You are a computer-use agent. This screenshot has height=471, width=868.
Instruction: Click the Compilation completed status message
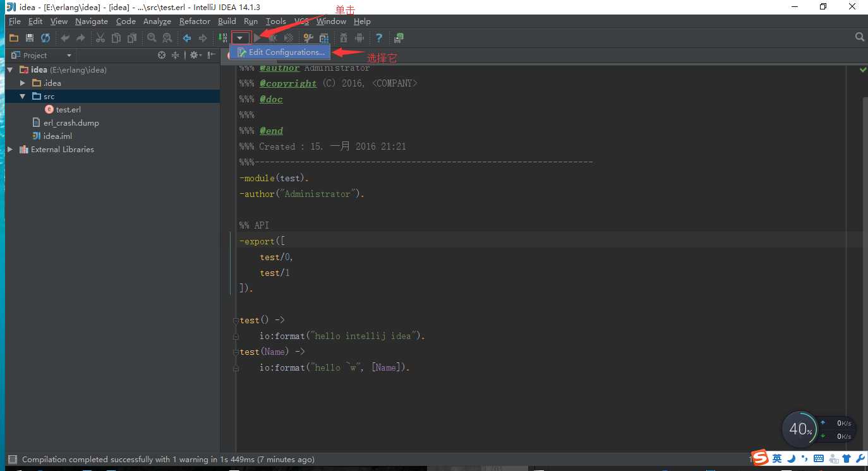(x=168, y=460)
